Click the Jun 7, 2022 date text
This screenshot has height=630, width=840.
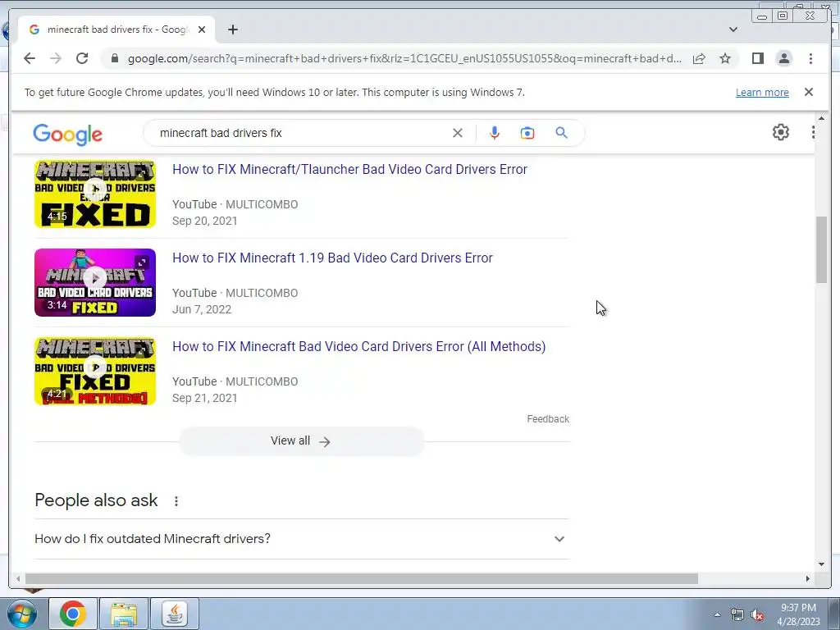[x=202, y=309]
